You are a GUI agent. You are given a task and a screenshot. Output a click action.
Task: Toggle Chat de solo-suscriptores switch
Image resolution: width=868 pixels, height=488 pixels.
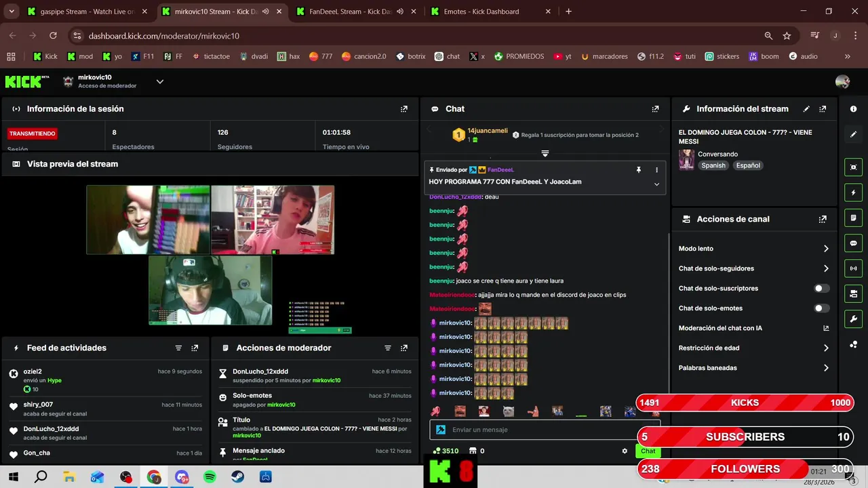(x=821, y=288)
